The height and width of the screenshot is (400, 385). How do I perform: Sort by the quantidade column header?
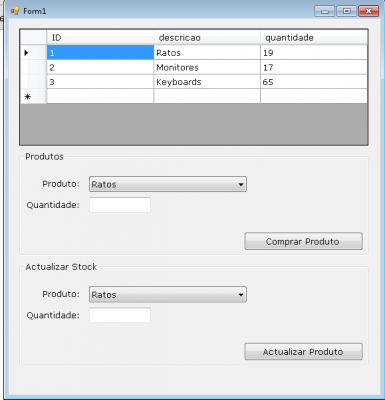click(314, 38)
